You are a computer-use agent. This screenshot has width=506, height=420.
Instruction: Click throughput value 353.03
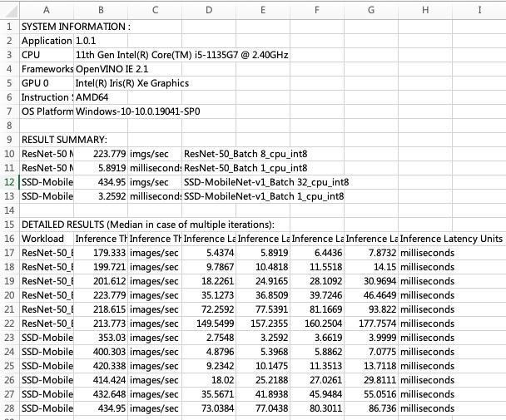101,338
